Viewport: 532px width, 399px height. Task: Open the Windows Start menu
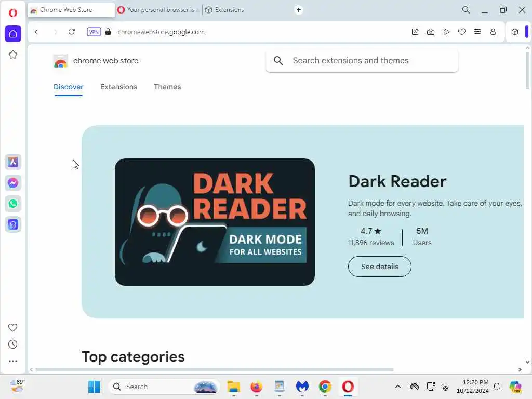pos(95,387)
